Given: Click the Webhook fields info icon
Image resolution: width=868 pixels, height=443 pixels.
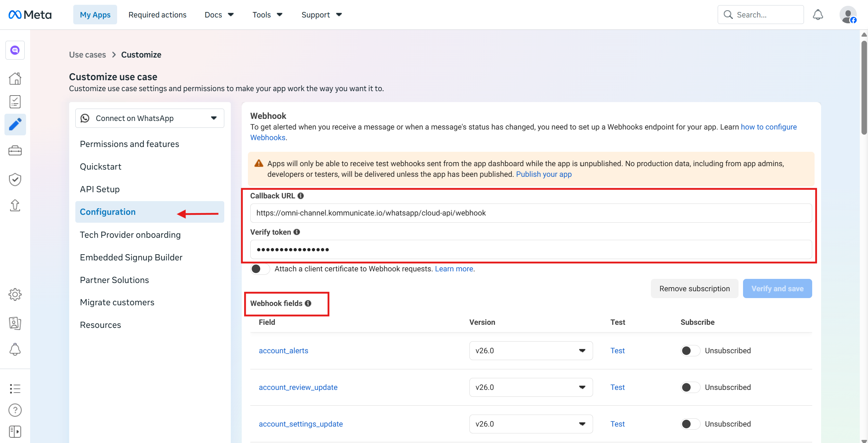Looking at the screenshot, I should [308, 303].
